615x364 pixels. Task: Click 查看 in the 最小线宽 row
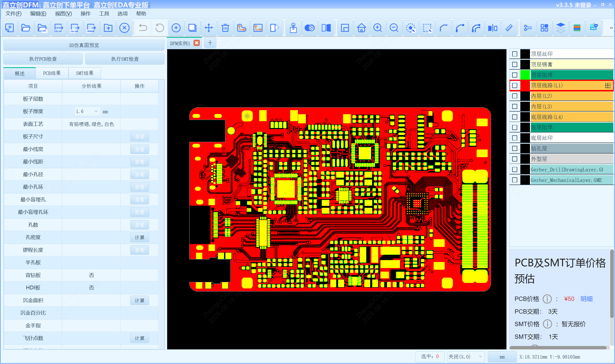click(x=139, y=149)
